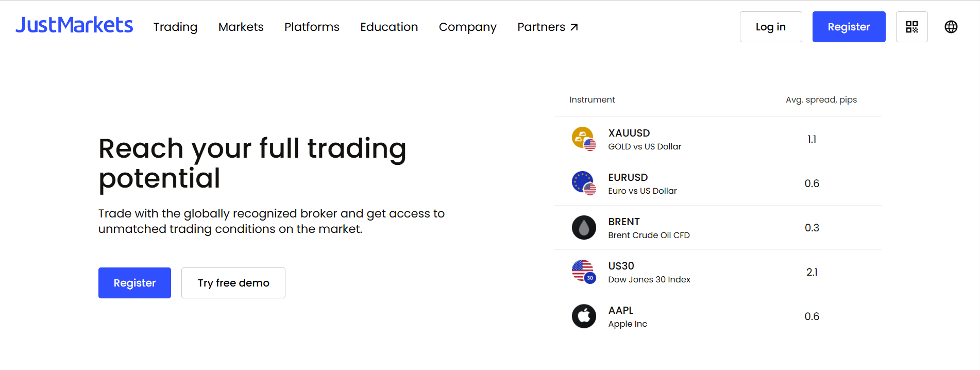Screen dimensions: 980x370
Task: Click the Try free demo button
Action: 233,283
